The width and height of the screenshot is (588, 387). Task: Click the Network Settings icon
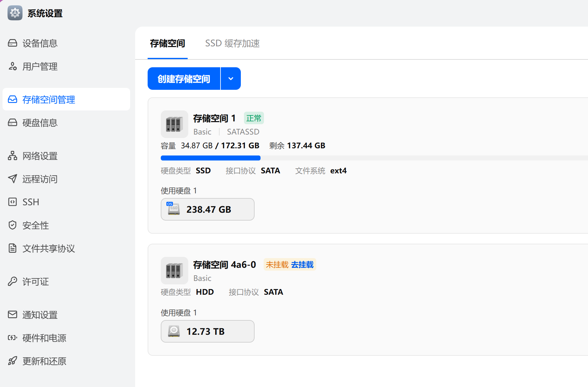[x=13, y=156]
